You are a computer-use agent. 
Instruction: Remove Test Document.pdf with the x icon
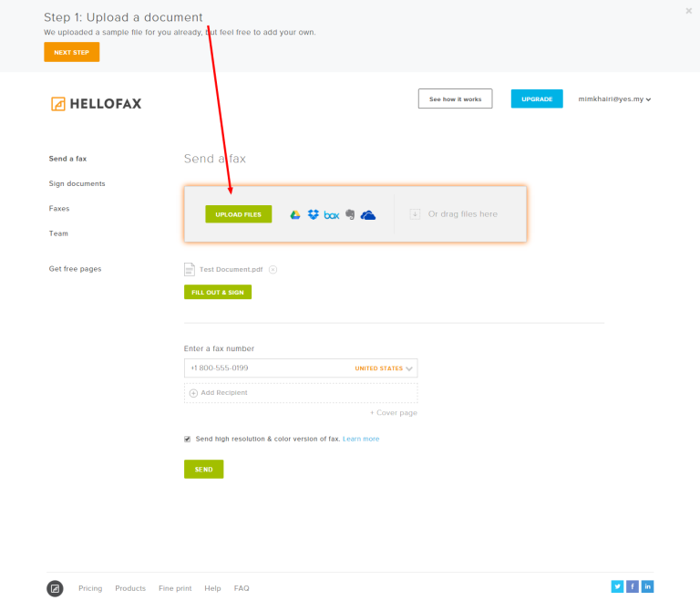tap(273, 269)
